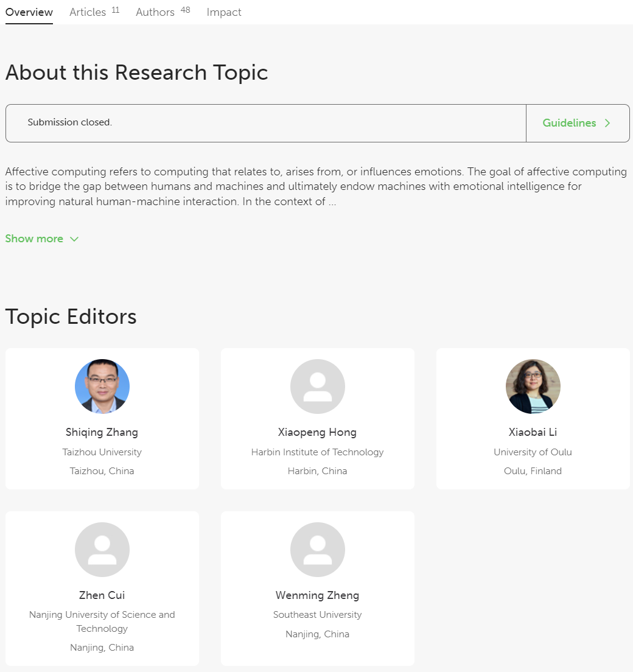Viewport: 633px width, 672px height.
Task: Click the chevron arrow next to Guidelines
Action: click(x=607, y=123)
